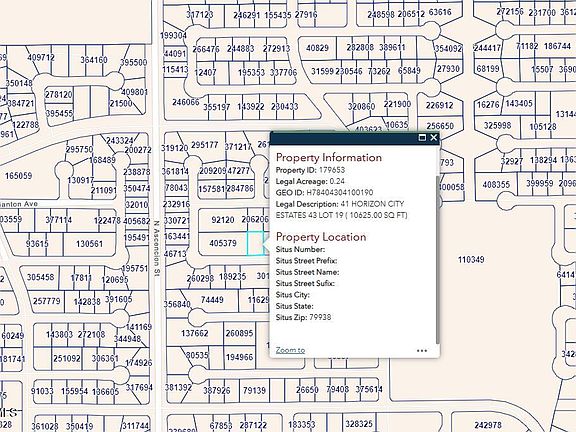Image resolution: width=576 pixels, height=432 pixels.
Task: Select parcel labeled 242978
Action: pos(488,425)
